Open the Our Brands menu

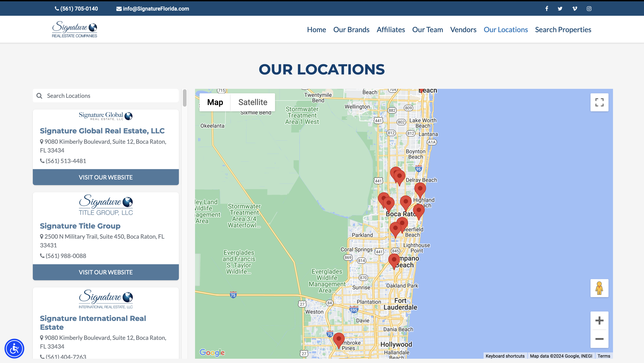[x=351, y=29]
